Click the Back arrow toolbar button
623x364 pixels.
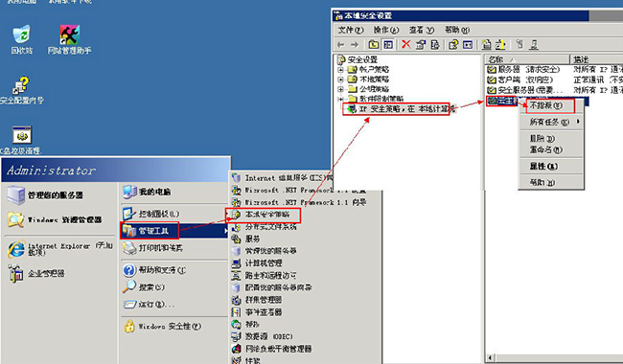point(341,45)
